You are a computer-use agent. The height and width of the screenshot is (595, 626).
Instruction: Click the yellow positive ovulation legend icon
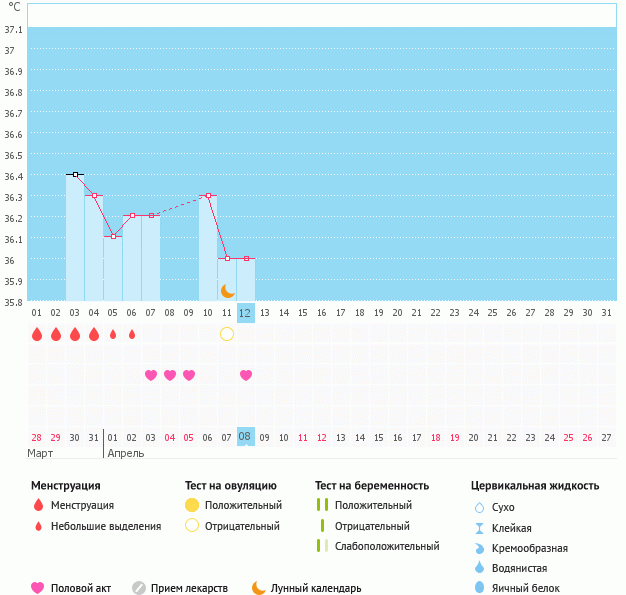point(192,505)
